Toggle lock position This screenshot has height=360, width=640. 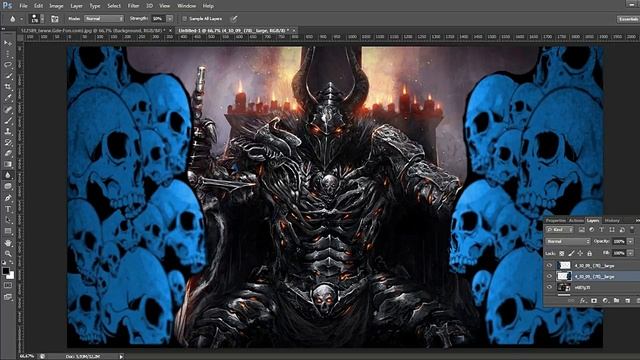point(580,253)
